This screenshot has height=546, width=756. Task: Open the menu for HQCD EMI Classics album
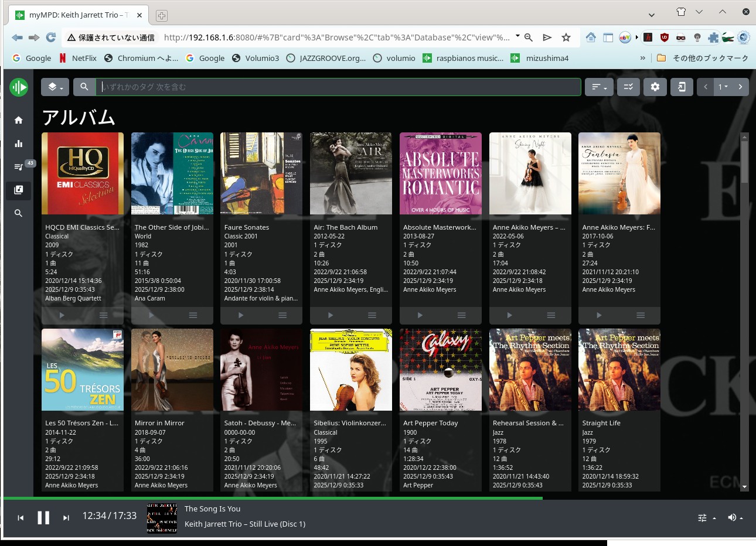point(103,315)
